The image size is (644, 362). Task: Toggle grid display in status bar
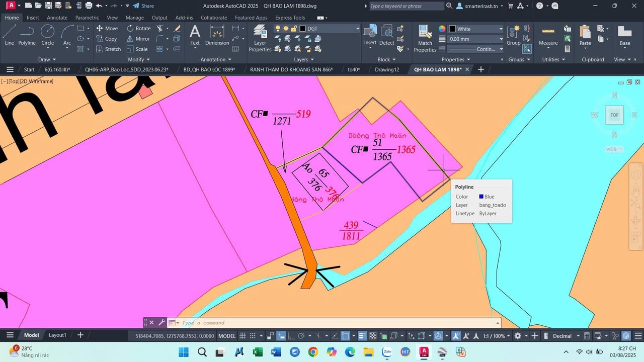tap(243, 335)
